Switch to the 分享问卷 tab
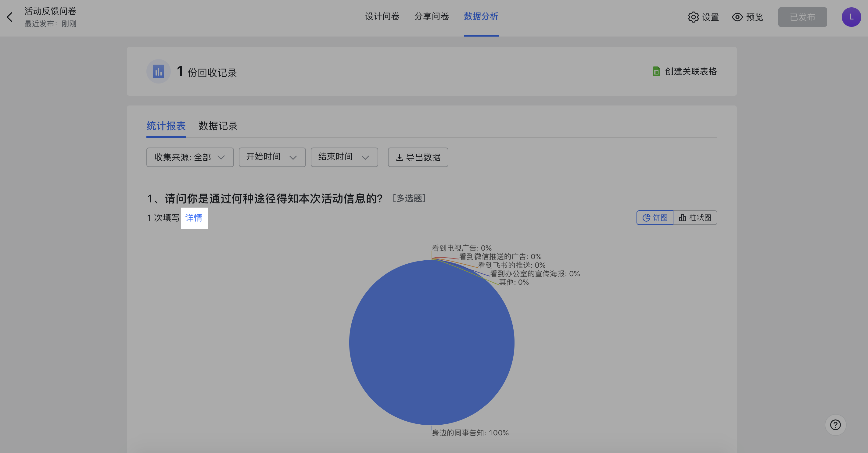868x453 pixels. coord(432,16)
